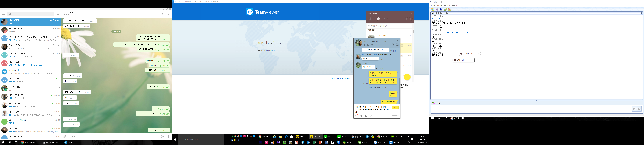Click the yellow plus new chat button

coord(407,77)
